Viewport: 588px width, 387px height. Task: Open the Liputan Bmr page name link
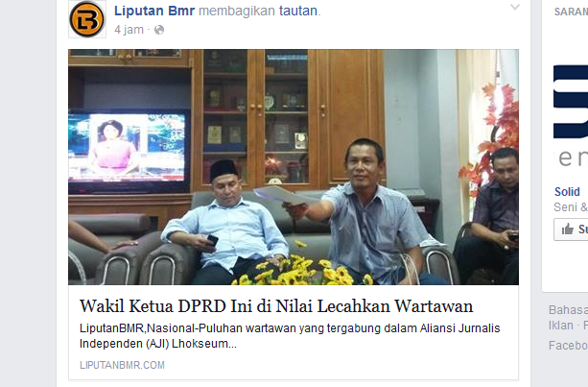coord(154,11)
